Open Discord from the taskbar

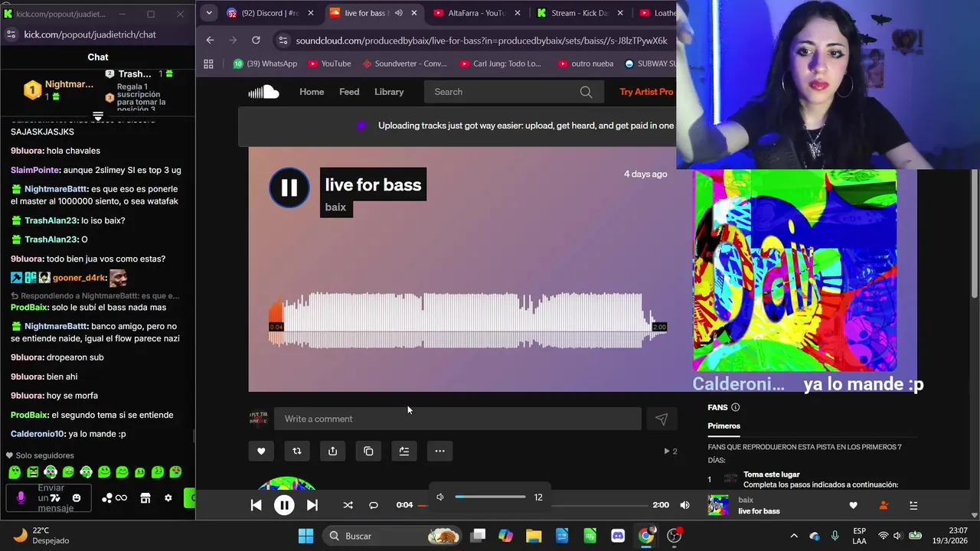618,536
